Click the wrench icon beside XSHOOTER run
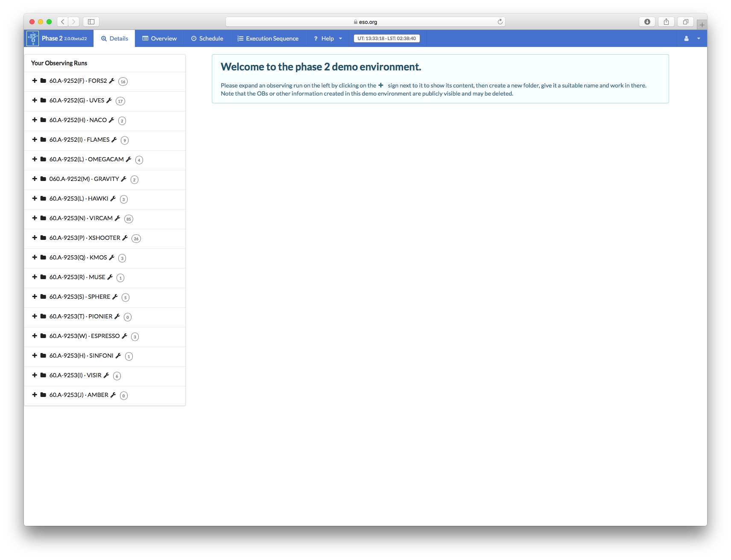 [125, 238]
